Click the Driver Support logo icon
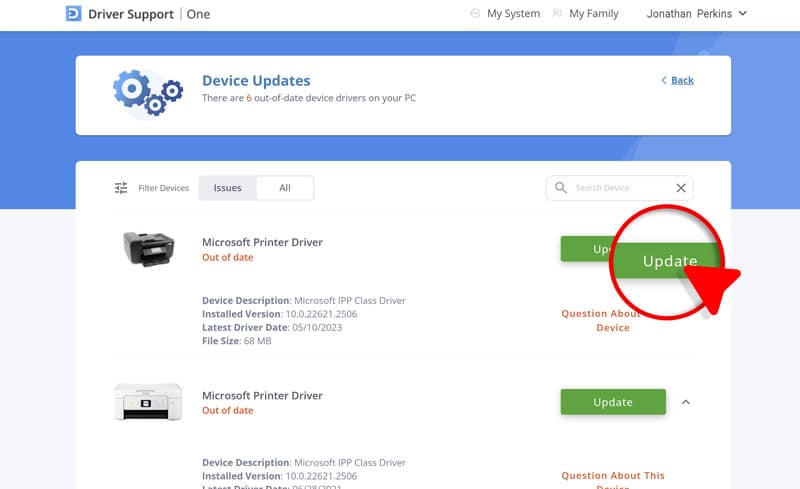The height and width of the screenshot is (489, 800). [74, 14]
